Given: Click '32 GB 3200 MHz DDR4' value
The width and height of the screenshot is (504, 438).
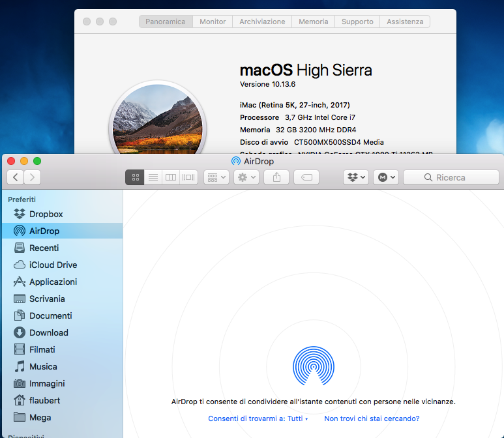Looking at the screenshot, I should (316, 130).
